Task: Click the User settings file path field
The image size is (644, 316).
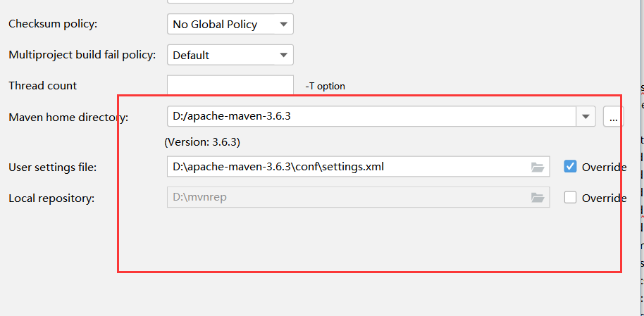Action: [x=358, y=167]
